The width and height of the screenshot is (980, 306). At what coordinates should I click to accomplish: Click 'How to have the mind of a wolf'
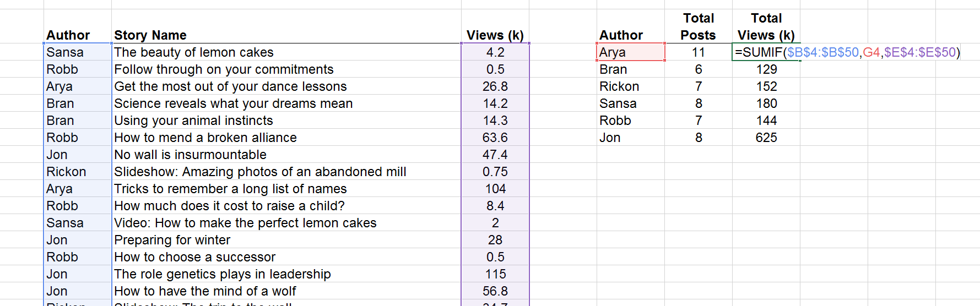point(286,291)
